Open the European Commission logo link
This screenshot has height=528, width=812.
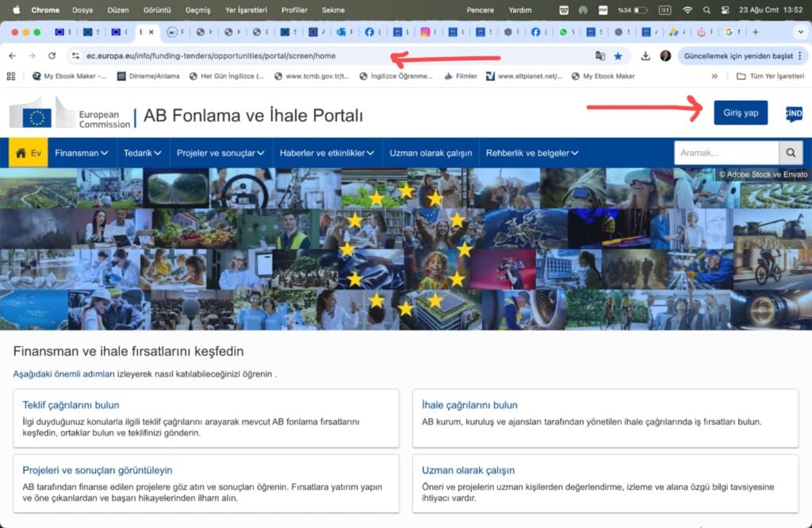click(67, 113)
